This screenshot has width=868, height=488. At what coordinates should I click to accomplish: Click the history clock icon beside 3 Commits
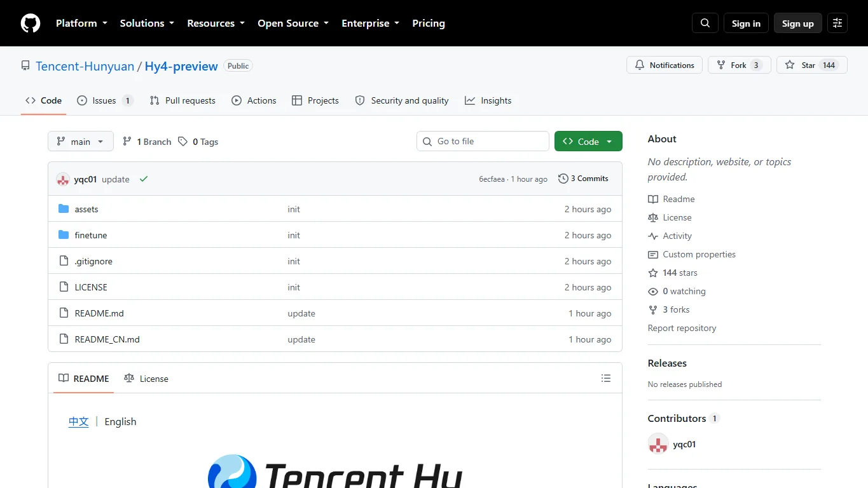tap(563, 179)
